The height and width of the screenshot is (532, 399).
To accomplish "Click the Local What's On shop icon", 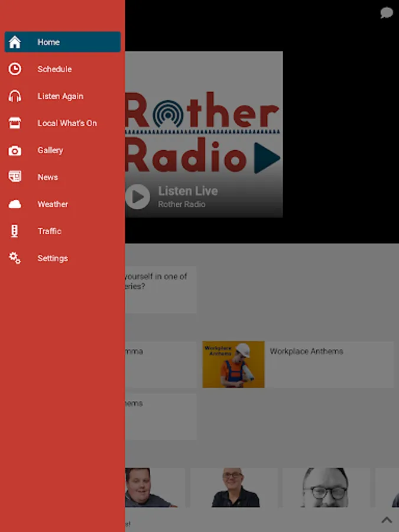I will 15,123.
